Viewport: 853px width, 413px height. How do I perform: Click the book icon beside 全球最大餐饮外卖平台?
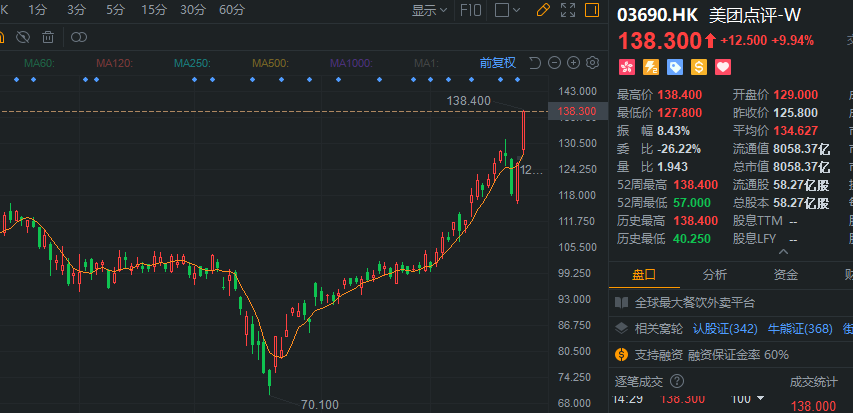pyautogui.click(x=621, y=303)
